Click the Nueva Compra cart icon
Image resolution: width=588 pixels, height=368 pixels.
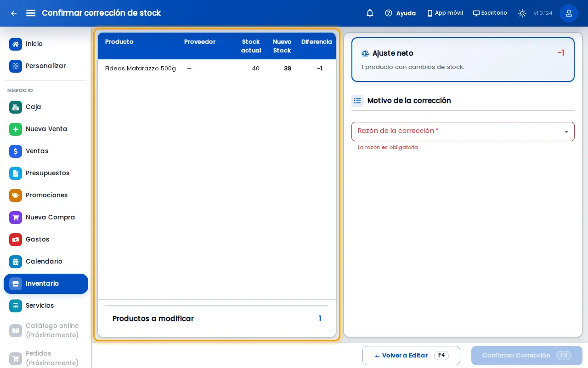point(16,218)
